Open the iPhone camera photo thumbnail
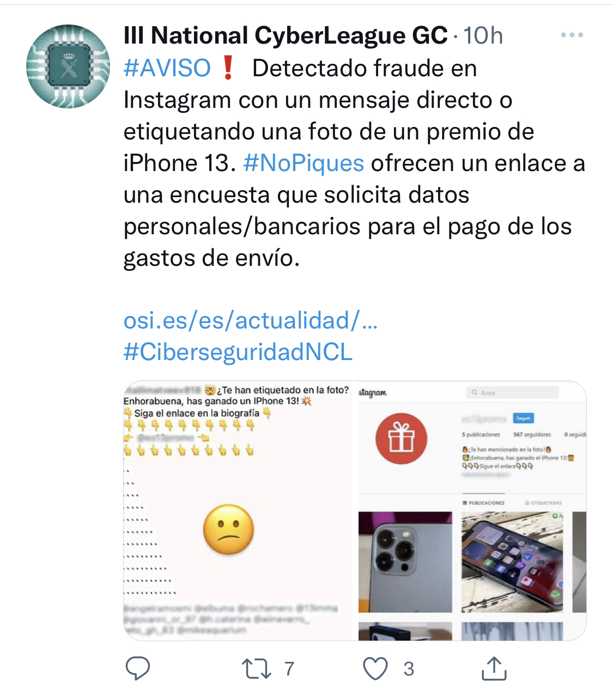This screenshot has height=700, width=613. click(x=405, y=562)
